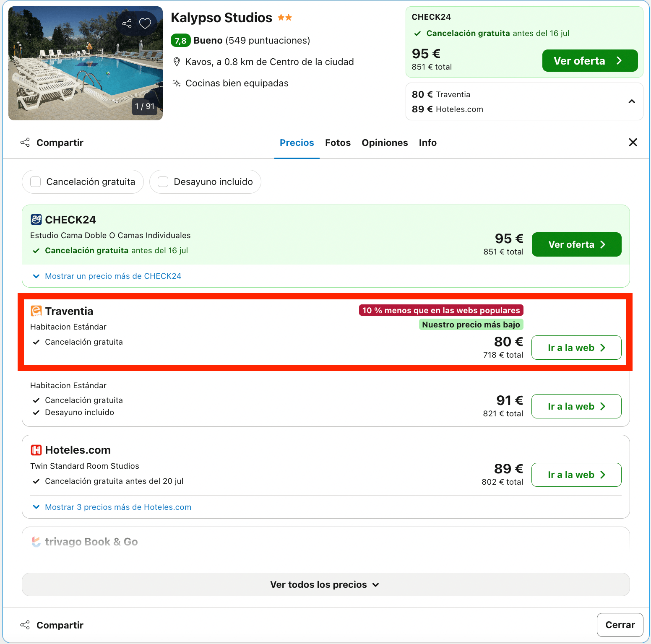The image size is (651, 644).
Task: Expand 'Ver todos los precios'
Action: click(x=326, y=584)
